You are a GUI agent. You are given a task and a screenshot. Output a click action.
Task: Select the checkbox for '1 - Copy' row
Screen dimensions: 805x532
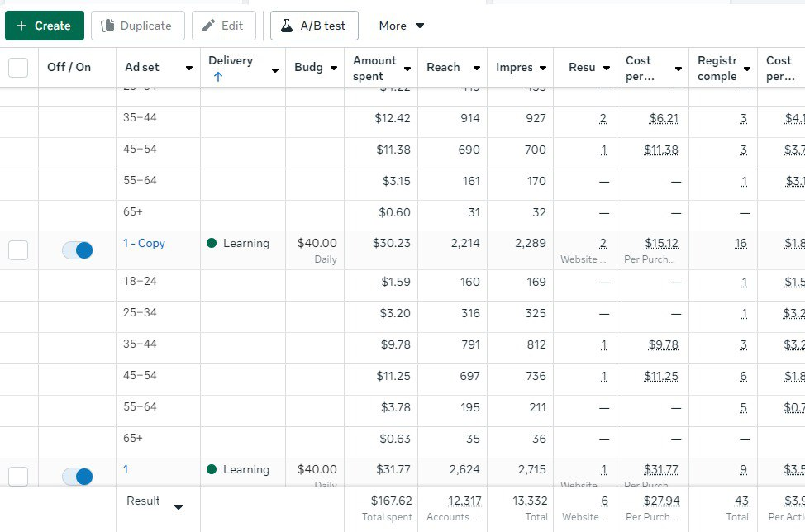point(18,250)
